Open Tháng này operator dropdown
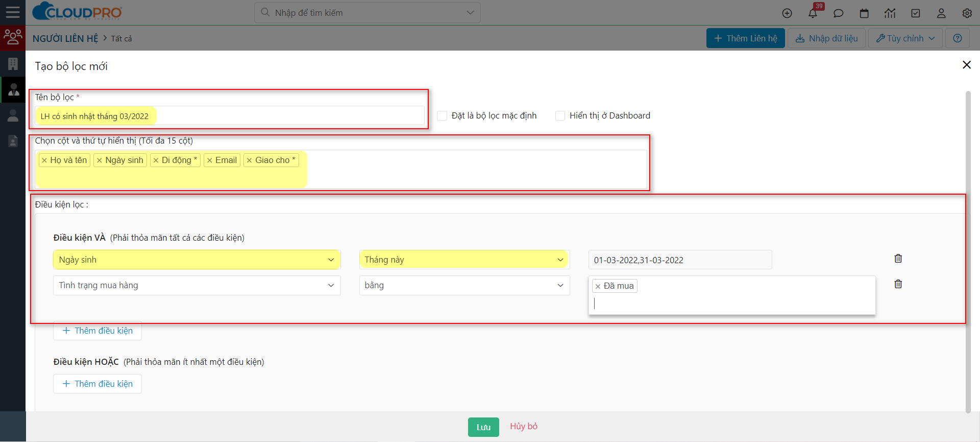980x442 pixels. 464,260
